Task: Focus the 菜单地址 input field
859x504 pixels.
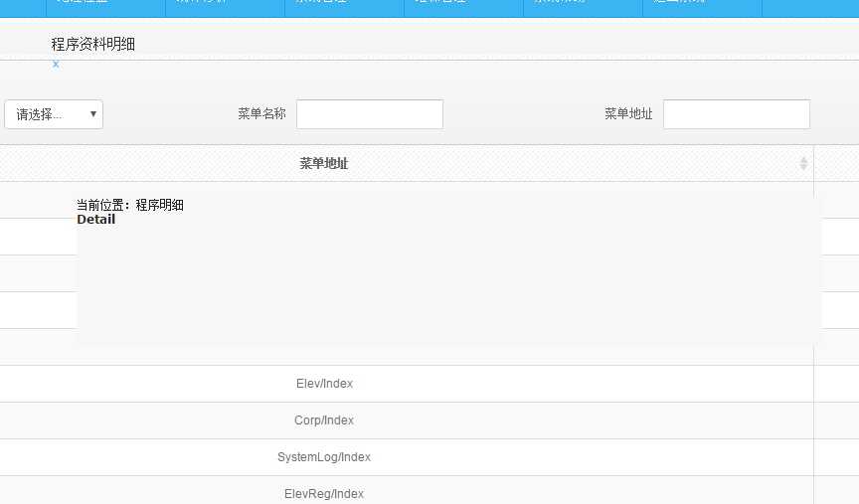Action: (737, 114)
